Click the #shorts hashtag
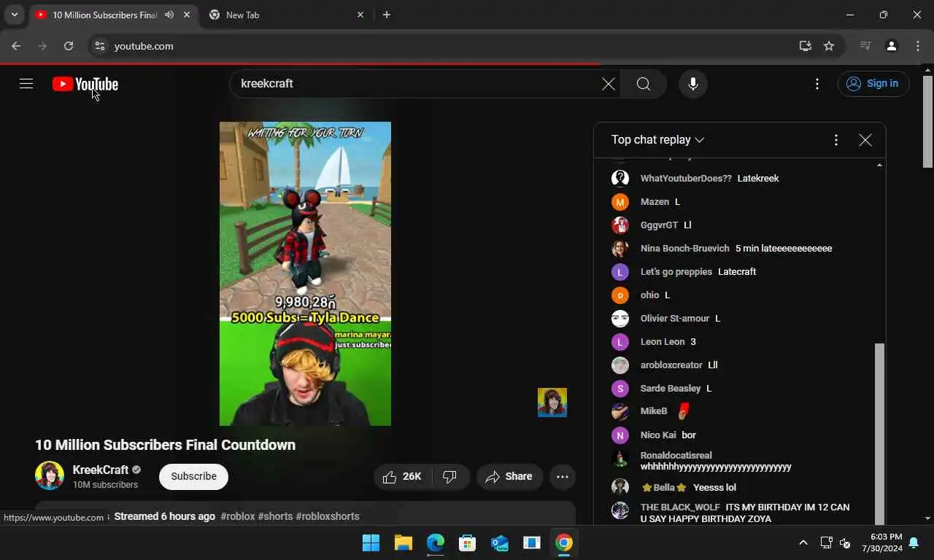The height and width of the screenshot is (560, 934). click(x=275, y=516)
